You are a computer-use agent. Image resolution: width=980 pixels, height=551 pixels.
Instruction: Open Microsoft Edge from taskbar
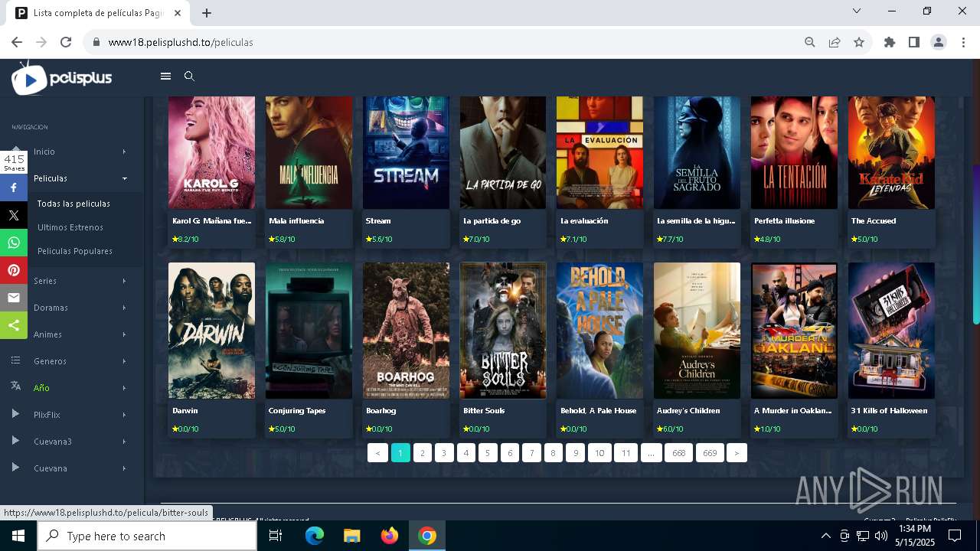click(315, 536)
